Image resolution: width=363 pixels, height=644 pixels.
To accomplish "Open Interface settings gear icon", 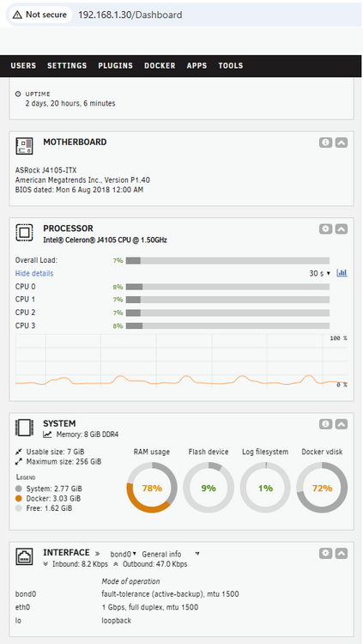I will 325,553.
